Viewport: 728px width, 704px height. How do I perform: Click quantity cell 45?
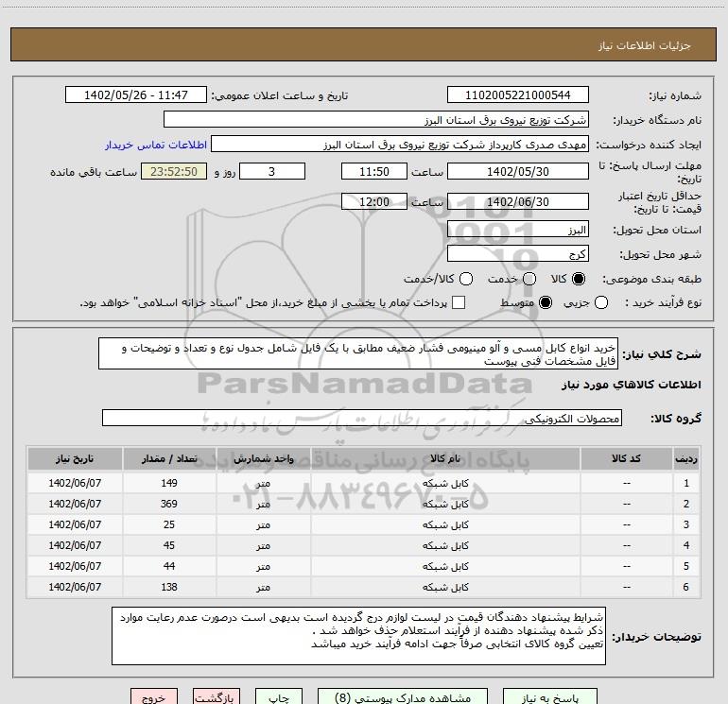pyautogui.click(x=169, y=545)
